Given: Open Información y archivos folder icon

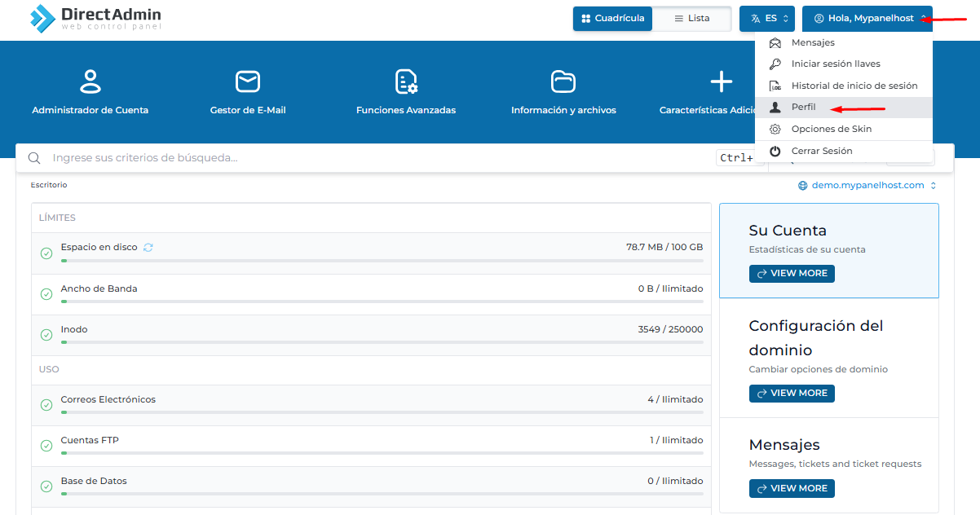Looking at the screenshot, I should point(563,81).
